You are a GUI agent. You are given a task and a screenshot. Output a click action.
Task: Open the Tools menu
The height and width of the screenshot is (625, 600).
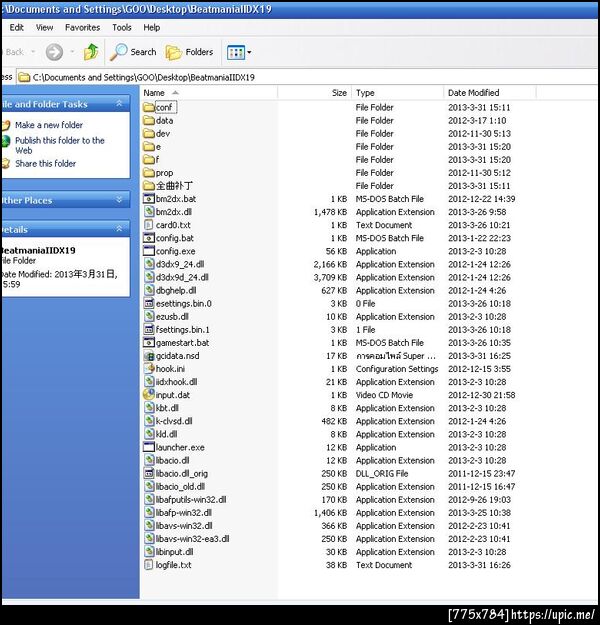(x=122, y=28)
